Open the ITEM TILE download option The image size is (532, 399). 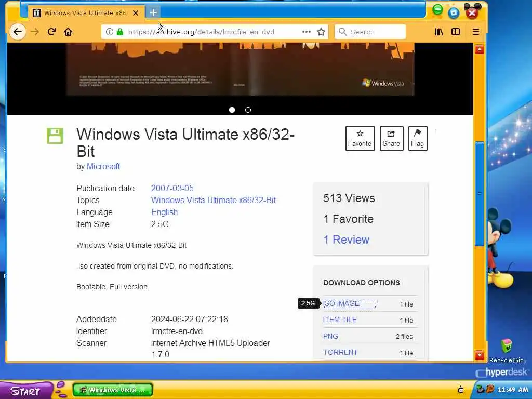pos(340,320)
